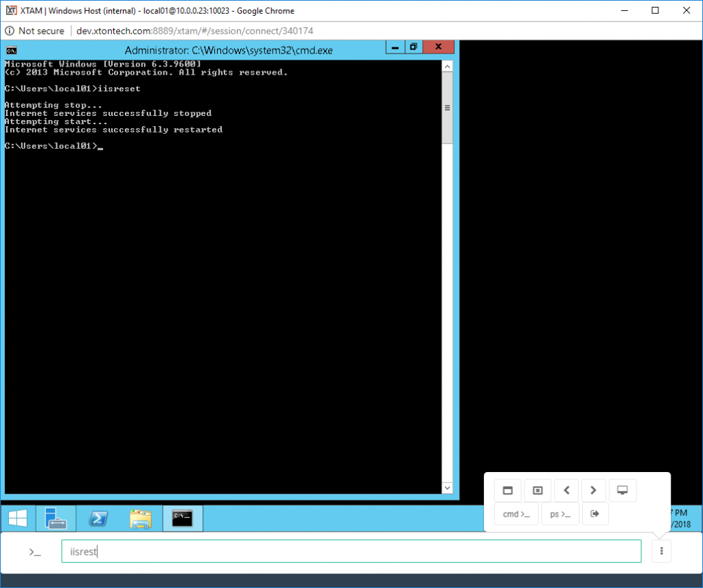Navigate back with the left arrow icon
The width and height of the screenshot is (703, 588).
[x=566, y=490]
